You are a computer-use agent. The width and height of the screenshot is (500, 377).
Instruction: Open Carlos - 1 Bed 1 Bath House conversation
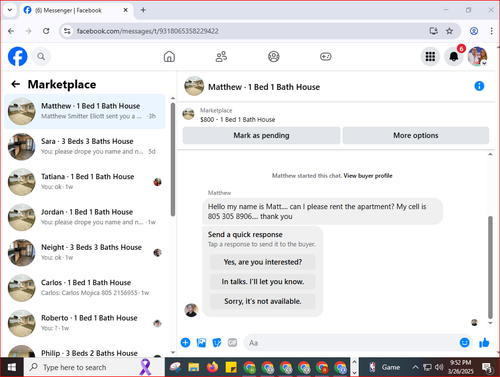(x=85, y=288)
